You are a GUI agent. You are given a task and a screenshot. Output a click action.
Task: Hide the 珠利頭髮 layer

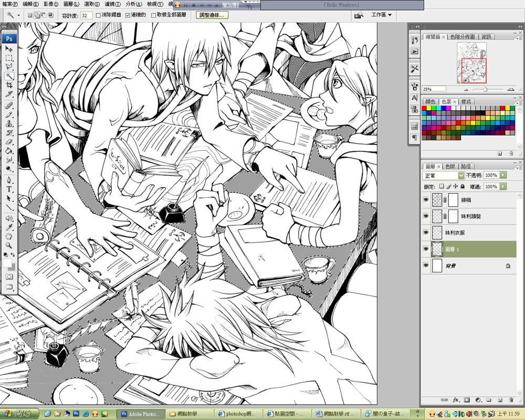(x=426, y=216)
